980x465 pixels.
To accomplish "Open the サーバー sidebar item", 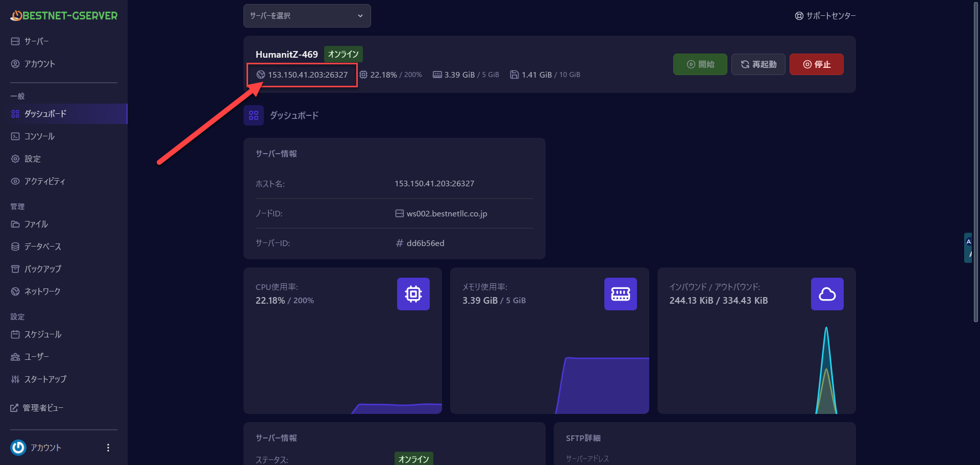I will click(64, 41).
